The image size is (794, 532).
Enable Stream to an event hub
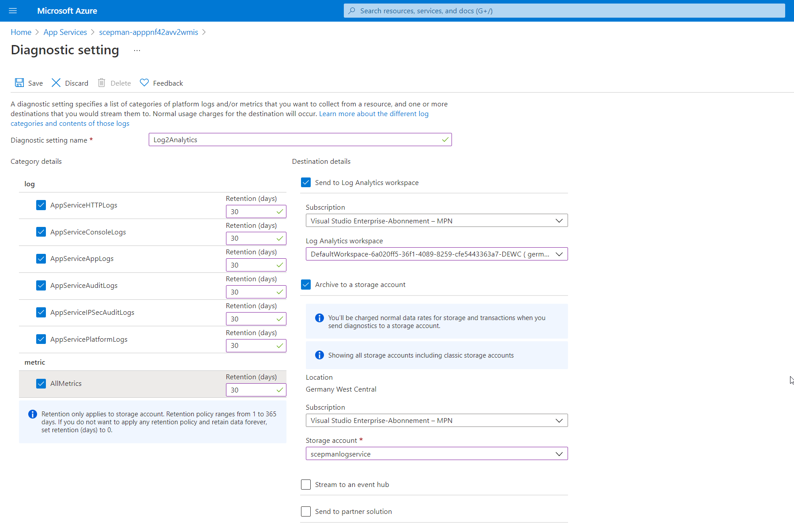point(306,484)
